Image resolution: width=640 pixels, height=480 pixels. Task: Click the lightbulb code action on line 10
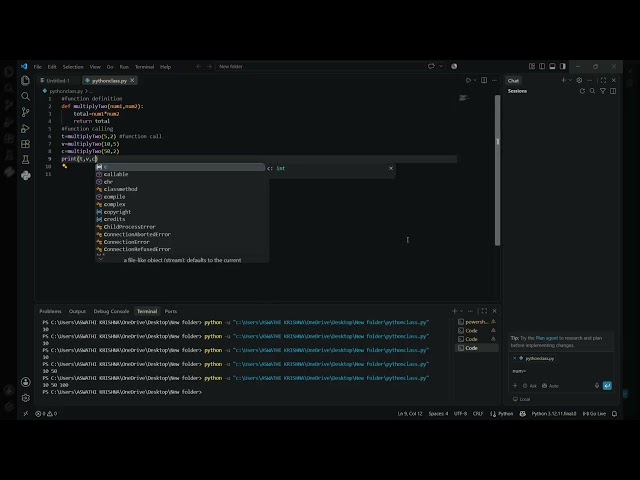tap(64, 166)
